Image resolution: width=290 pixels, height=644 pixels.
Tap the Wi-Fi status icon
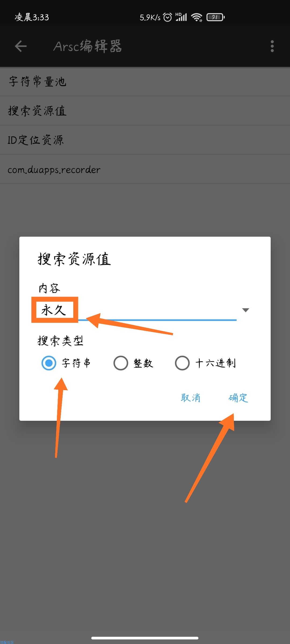(197, 17)
